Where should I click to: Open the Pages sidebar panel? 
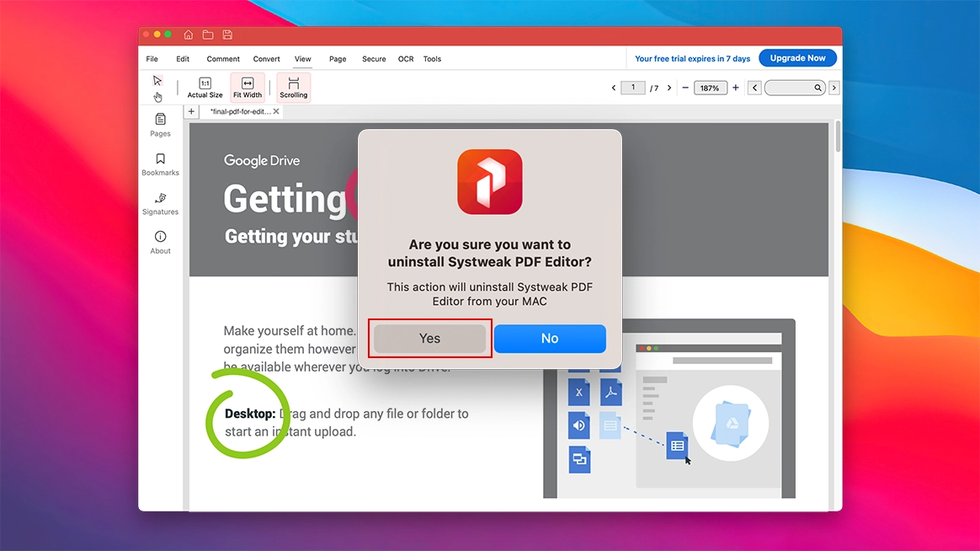coord(160,125)
